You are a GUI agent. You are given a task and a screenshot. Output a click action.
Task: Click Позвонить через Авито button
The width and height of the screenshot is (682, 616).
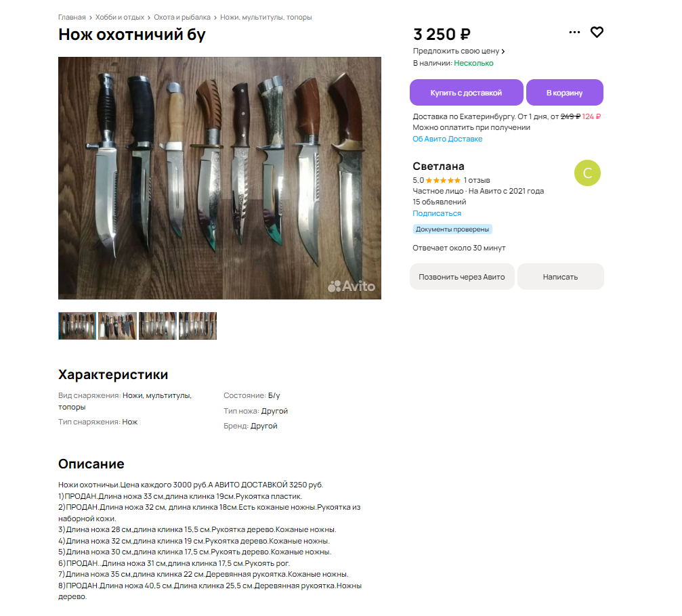462,277
